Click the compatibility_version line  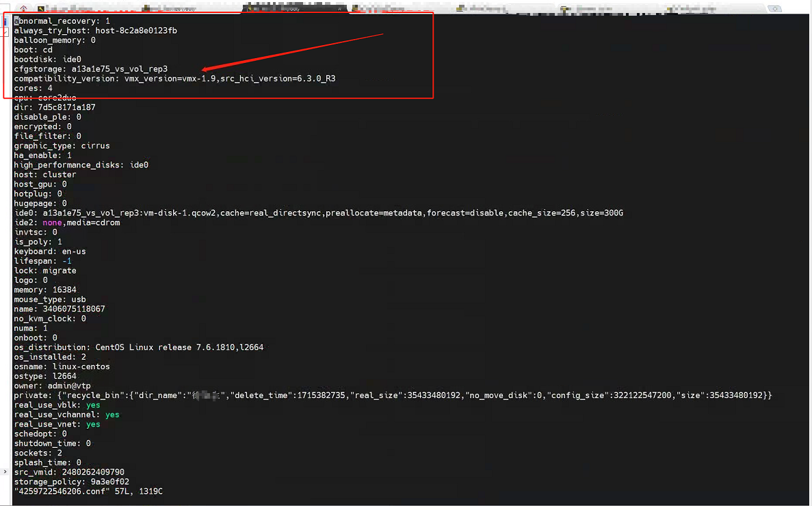174,79
